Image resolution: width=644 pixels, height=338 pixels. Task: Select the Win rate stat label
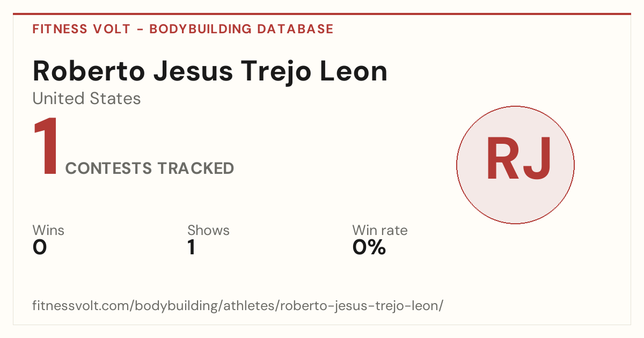pos(380,230)
